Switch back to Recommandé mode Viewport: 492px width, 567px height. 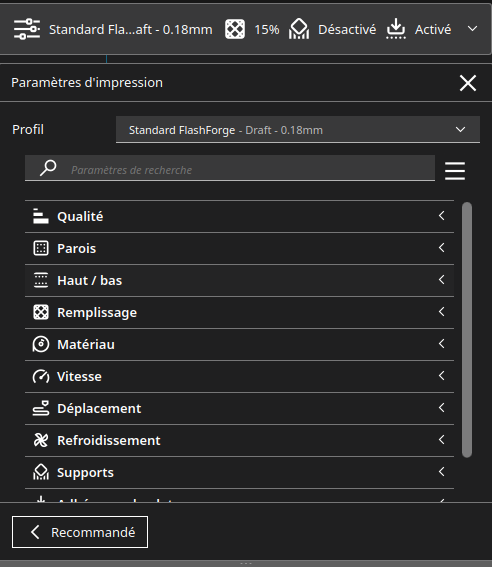(80, 532)
